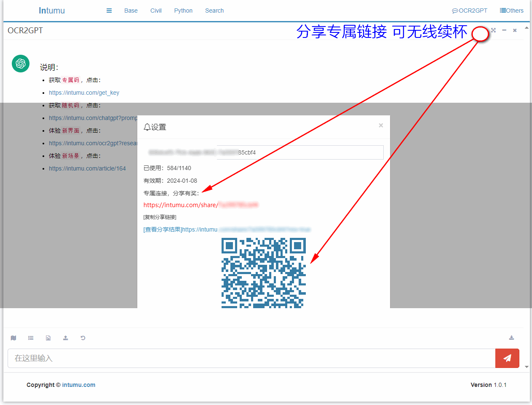Open the Search menu
The height and width of the screenshot is (405, 532).
pos(214,11)
